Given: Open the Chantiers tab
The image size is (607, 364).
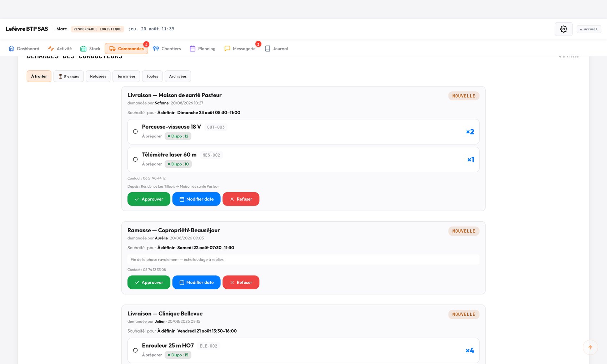Looking at the screenshot, I should pyautogui.click(x=167, y=49).
